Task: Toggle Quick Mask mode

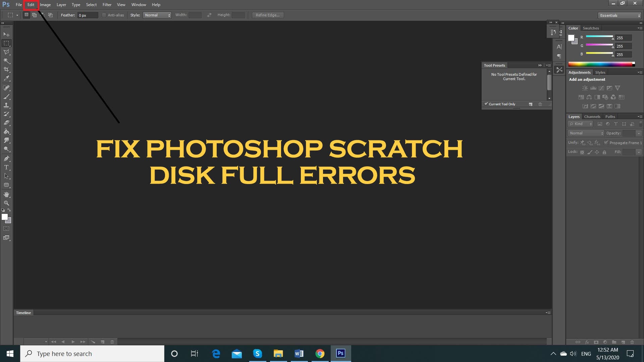Action: pos(6,229)
